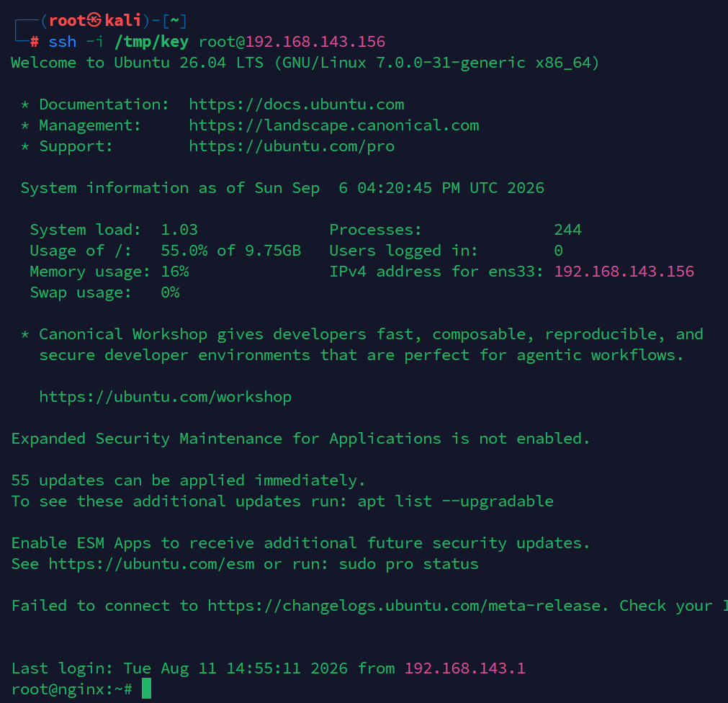Viewport: 728px width, 703px height.
Task: Click the IP address in ssh command
Action: 315,42
